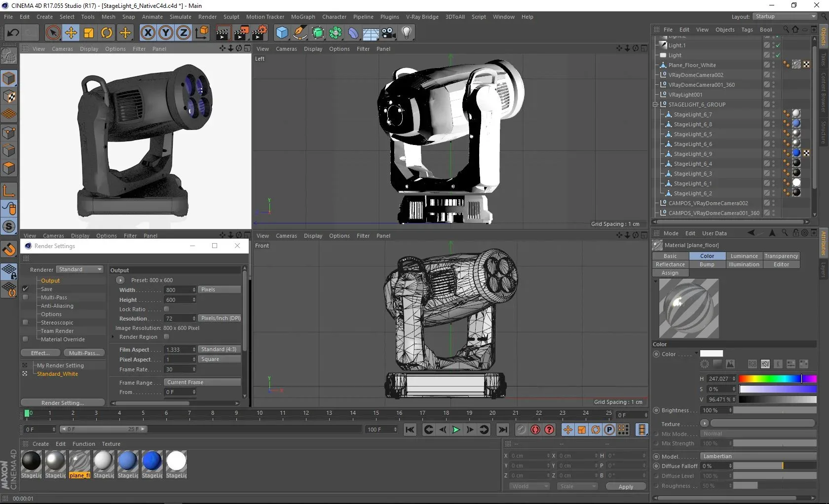Viewport: 829px width, 504px height.
Task: Click the Hue rainbow slider
Action: pos(778,379)
